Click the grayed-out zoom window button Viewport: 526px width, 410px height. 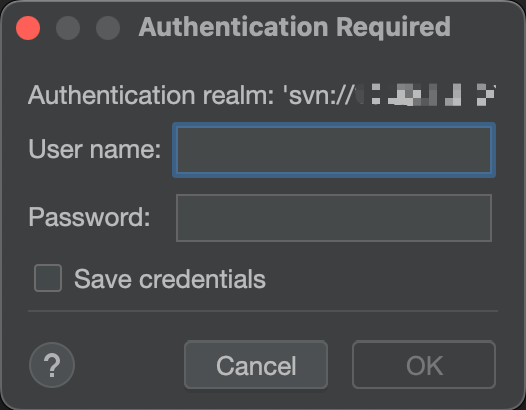[x=108, y=28]
